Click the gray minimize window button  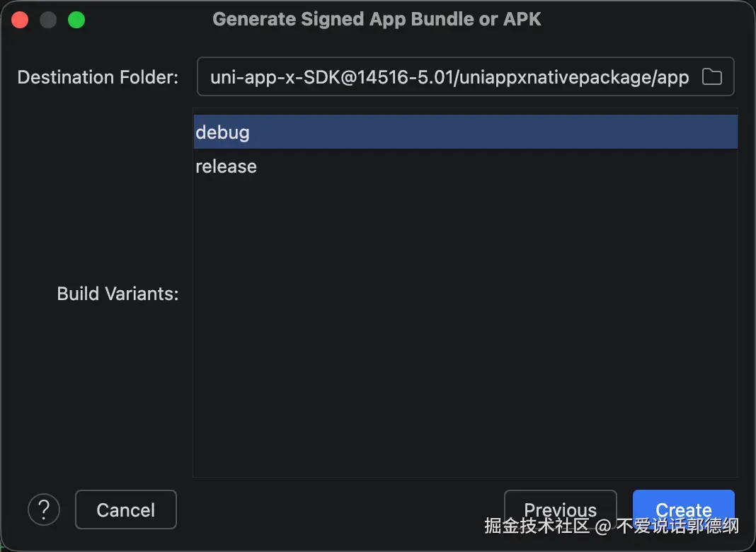48,20
